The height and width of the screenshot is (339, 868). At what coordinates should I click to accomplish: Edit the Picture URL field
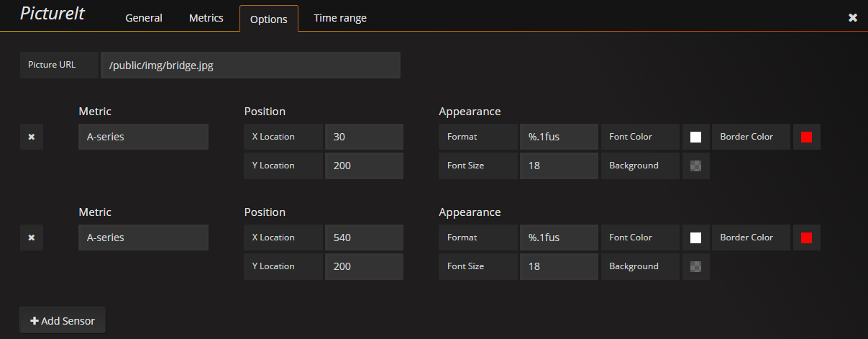tap(250, 65)
